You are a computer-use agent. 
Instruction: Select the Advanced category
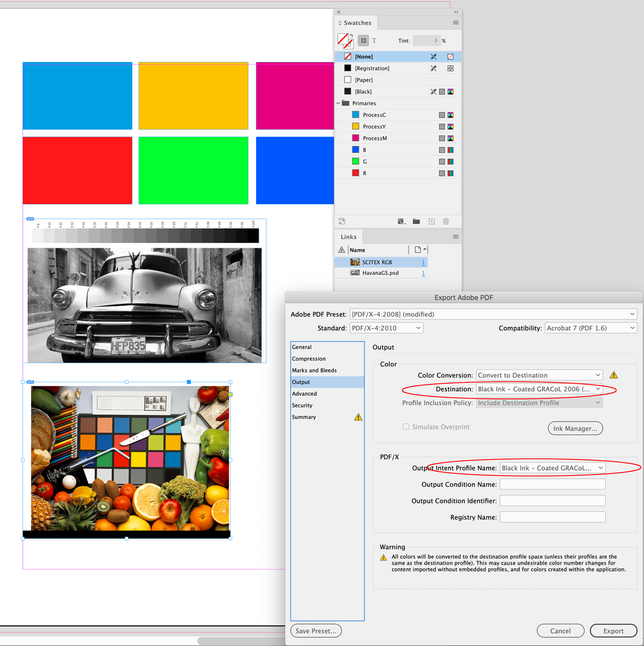(x=327, y=394)
